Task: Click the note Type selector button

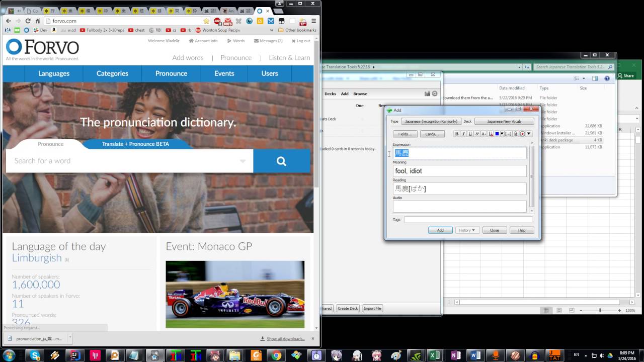Action: [431, 121]
